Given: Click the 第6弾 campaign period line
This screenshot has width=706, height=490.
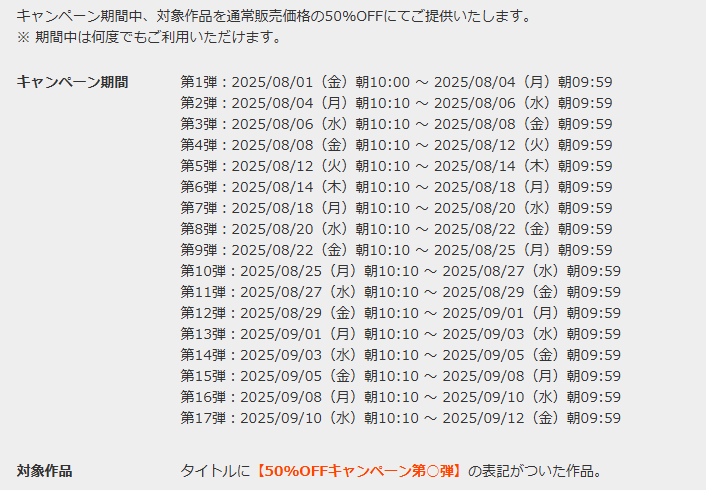Looking at the screenshot, I should point(396,187).
